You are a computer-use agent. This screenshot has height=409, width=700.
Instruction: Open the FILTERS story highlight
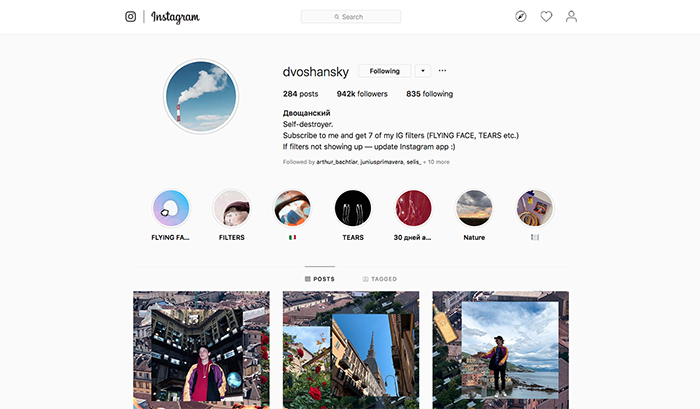(232, 208)
